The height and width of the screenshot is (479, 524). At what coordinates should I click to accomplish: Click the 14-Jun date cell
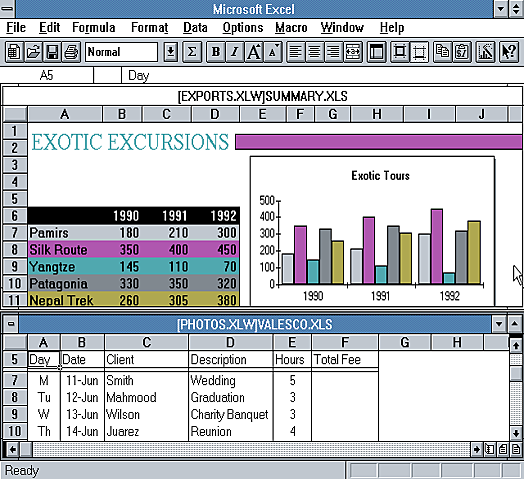[82, 431]
